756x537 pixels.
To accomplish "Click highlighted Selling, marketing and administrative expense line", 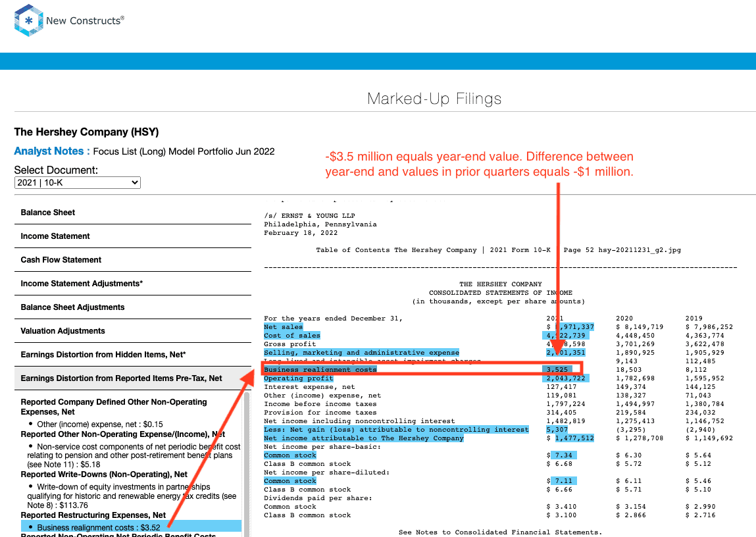I will coord(362,352).
